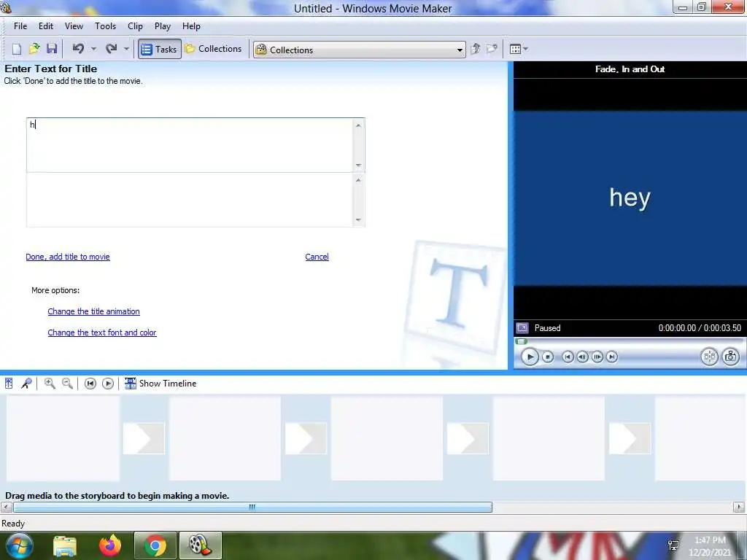The height and width of the screenshot is (560, 747).
Task: Launch Firefox from the taskbar
Action: point(110,545)
